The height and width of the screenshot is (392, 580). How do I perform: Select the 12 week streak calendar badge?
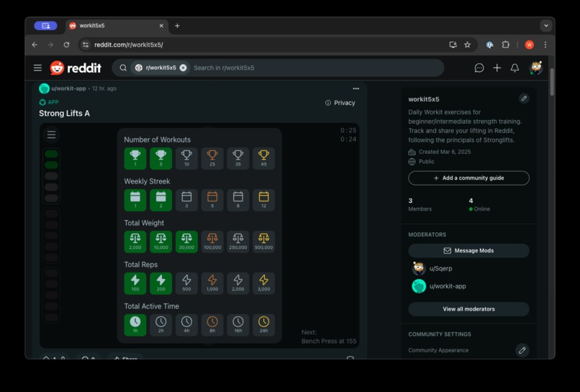coord(264,200)
